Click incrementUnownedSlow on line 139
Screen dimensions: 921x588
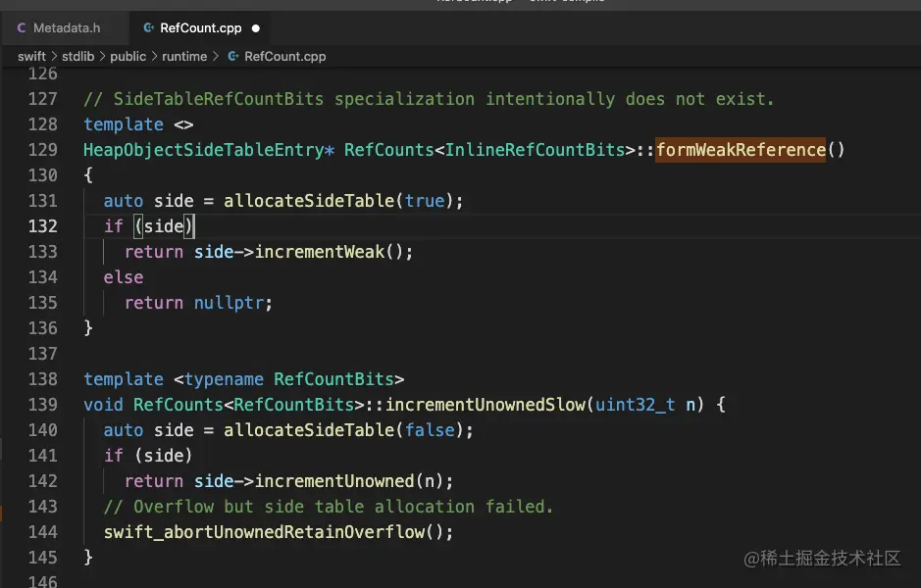coord(486,405)
